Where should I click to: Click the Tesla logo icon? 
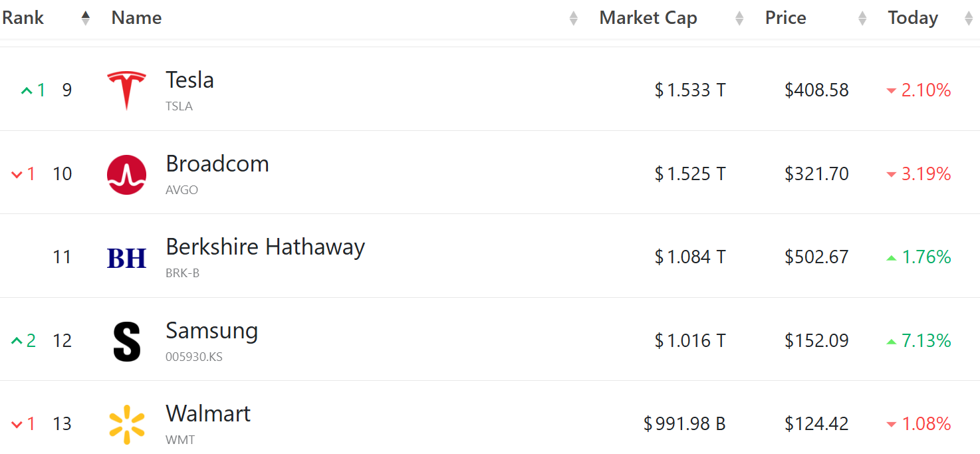point(126,90)
